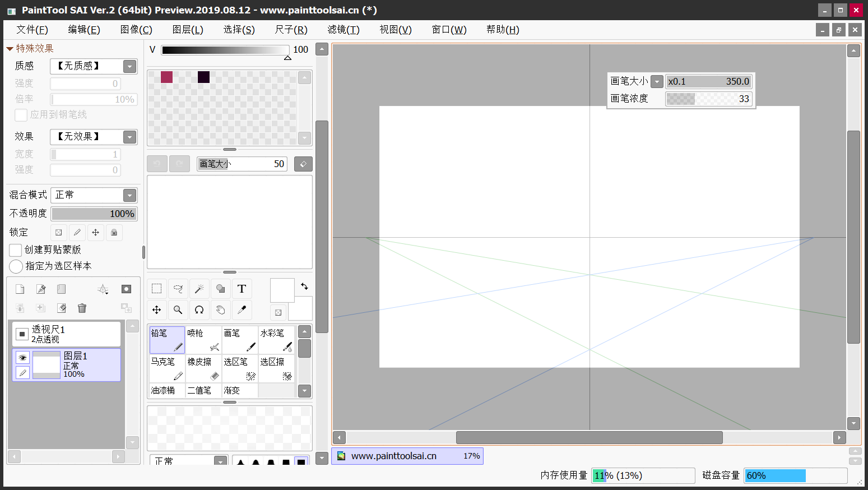This screenshot has width=868, height=490.
Task: Open the 文件(F) menu
Action: 33,30
